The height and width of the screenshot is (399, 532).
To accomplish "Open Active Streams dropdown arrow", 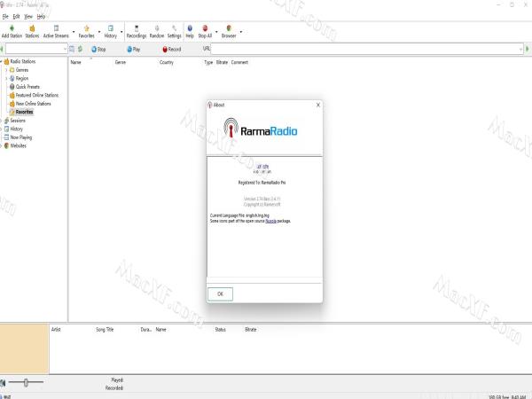I will pyautogui.click(x=74, y=32).
